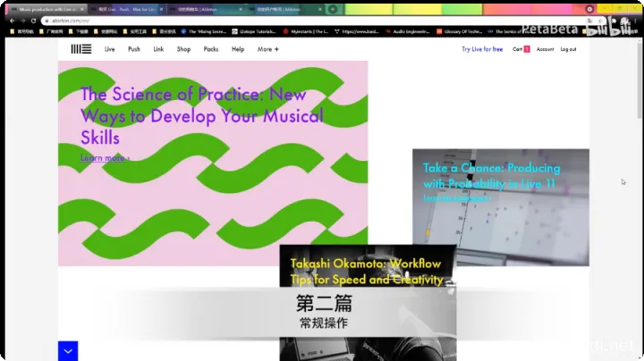Open Takashi Okamoto Workflow Tips article

coord(366,271)
